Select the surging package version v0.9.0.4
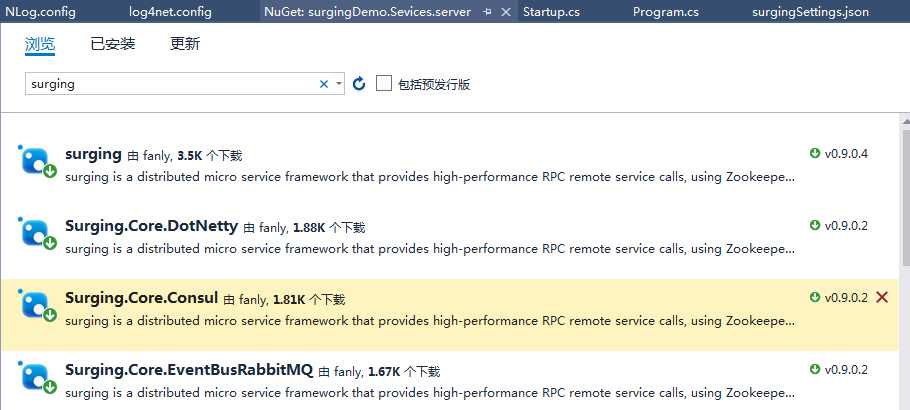This screenshot has width=910, height=410. pos(845,154)
